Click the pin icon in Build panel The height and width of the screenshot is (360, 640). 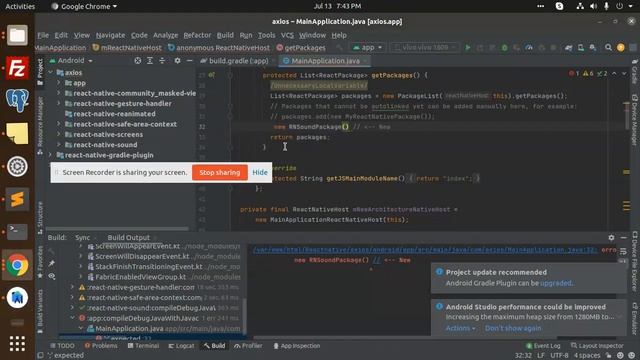[51, 263]
